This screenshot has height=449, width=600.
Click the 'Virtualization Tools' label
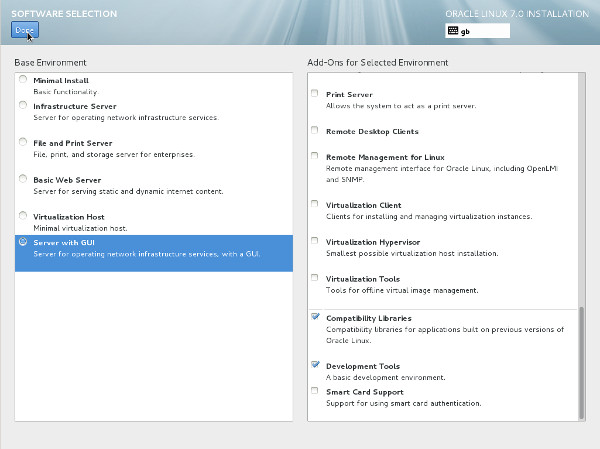coord(363,279)
